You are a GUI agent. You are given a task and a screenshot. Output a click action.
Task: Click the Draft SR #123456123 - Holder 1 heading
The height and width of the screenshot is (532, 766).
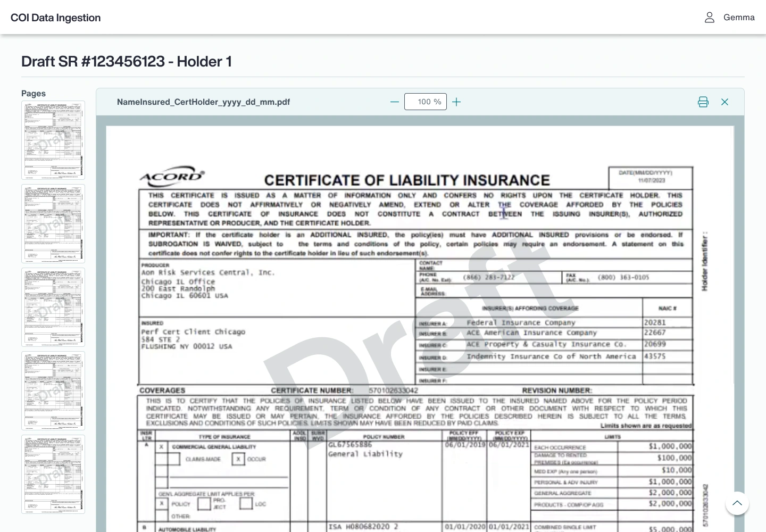pos(127,62)
